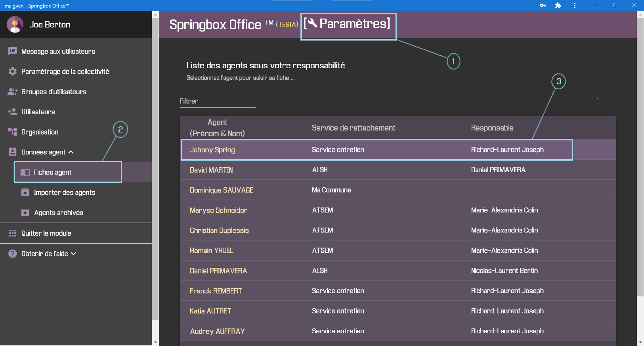The image size is (644, 346).
Task: Open agent Katia AUTRET
Action: tap(210, 311)
